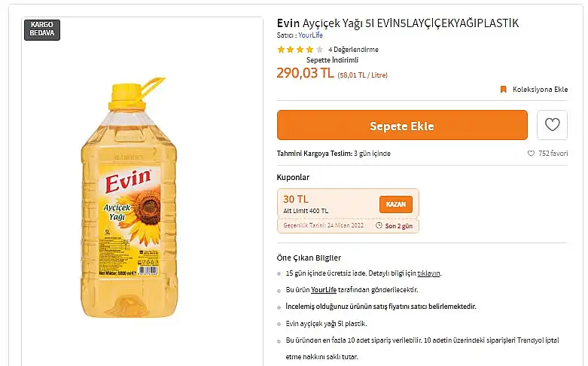The image size is (588, 366).
Task: Claim the 30 TL coupon with KAZAN
Action: tap(395, 204)
